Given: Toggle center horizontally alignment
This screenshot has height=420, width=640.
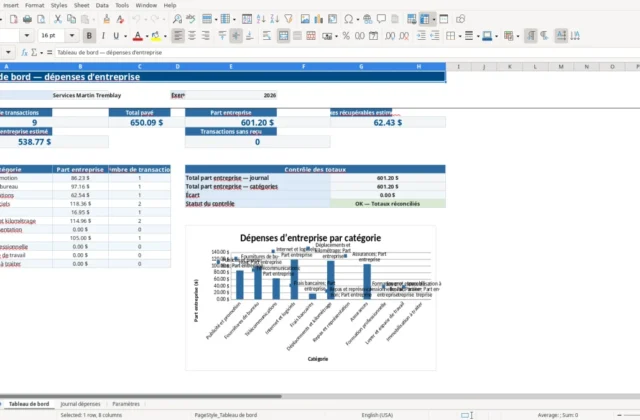Looking at the screenshot, I should pos(192,36).
